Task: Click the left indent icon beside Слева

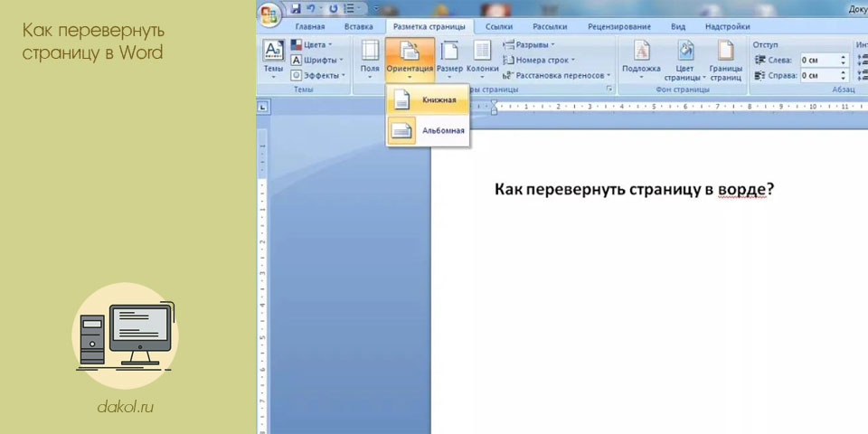Action: coord(759,60)
